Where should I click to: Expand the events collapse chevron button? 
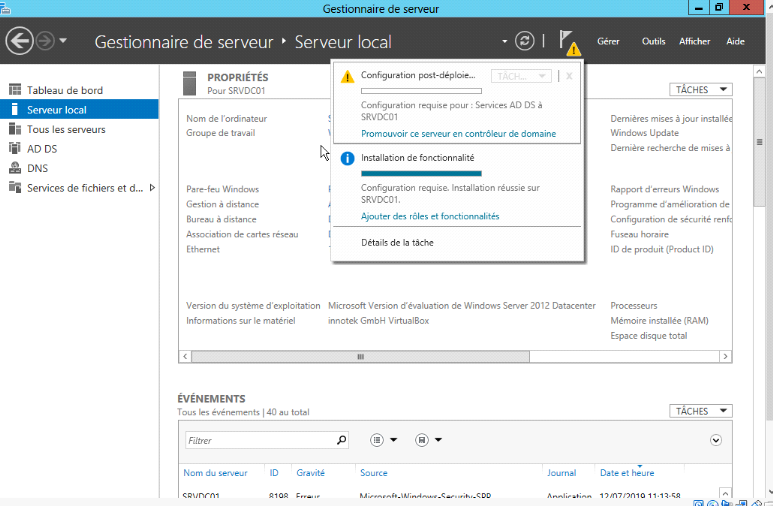click(x=716, y=440)
